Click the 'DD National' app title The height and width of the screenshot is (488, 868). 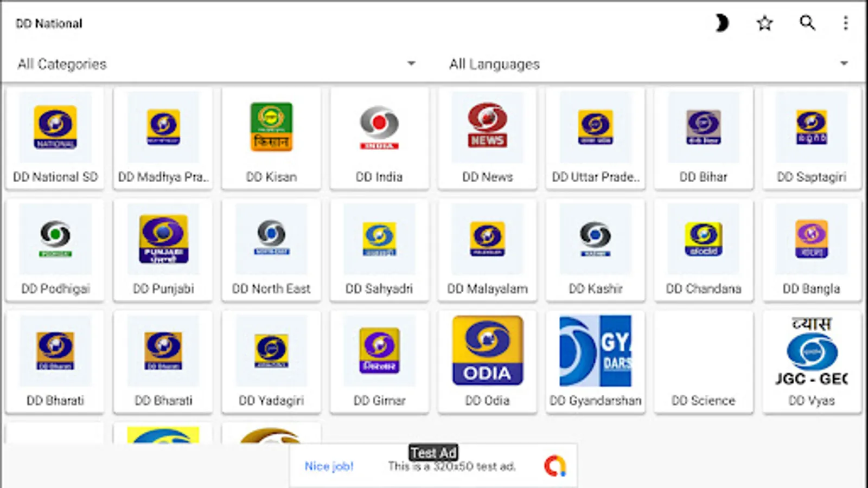pos(49,23)
